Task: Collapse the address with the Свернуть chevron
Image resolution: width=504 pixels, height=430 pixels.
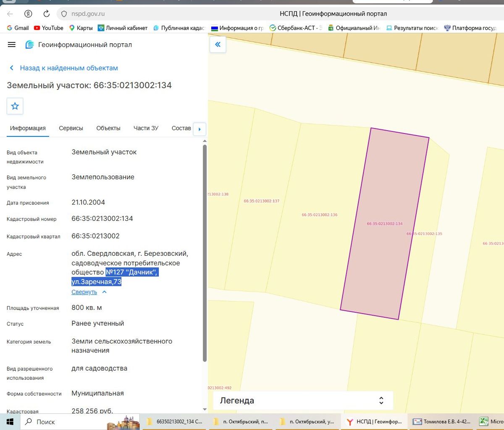Action: pos(105,292)
